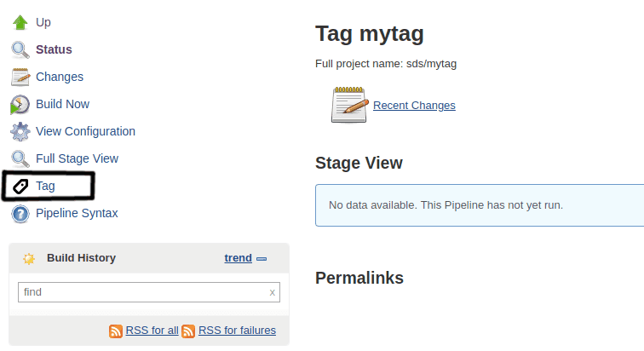Viewport: 644px width, 351px height.
Task: Click the Build Now clock icon
Action: [x=20, y=105]
